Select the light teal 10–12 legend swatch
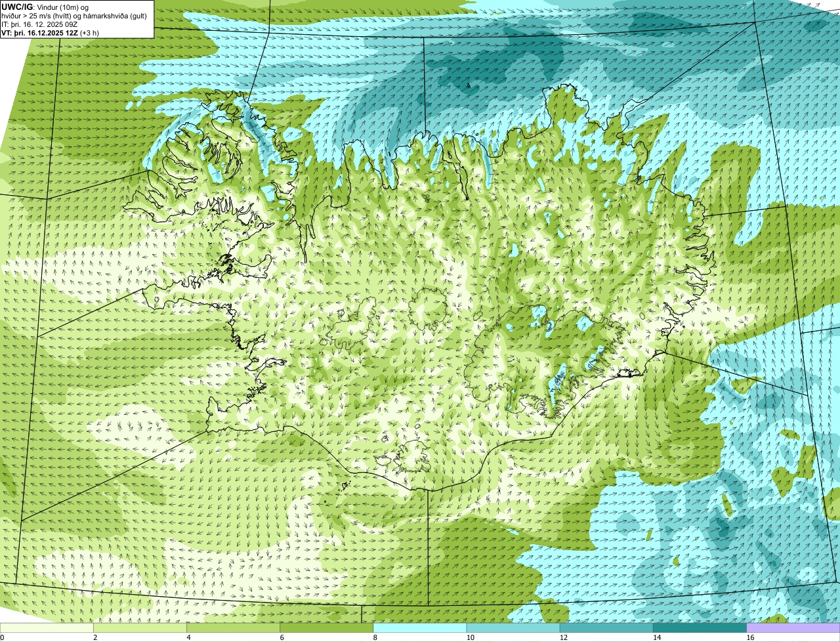 tap(513, 628)
